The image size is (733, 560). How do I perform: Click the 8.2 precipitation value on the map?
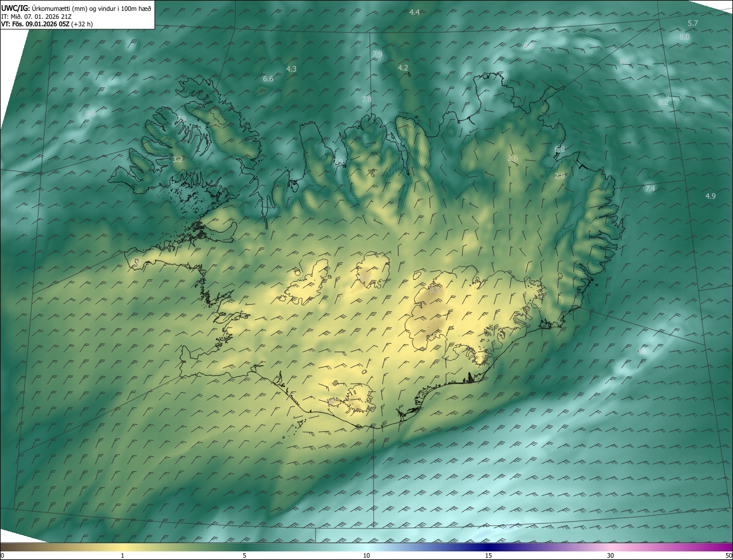[x=663, y=102]
